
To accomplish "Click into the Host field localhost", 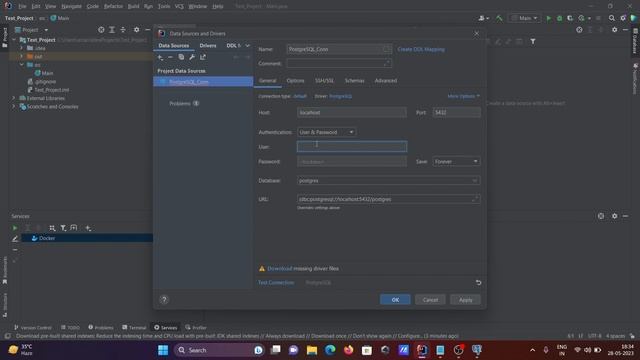I will click(x=352, y=113).
